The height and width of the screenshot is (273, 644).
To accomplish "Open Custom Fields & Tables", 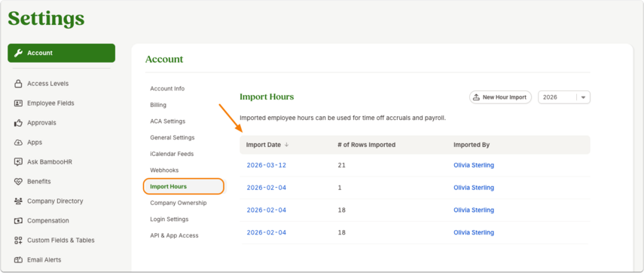I will coord(61,241).
